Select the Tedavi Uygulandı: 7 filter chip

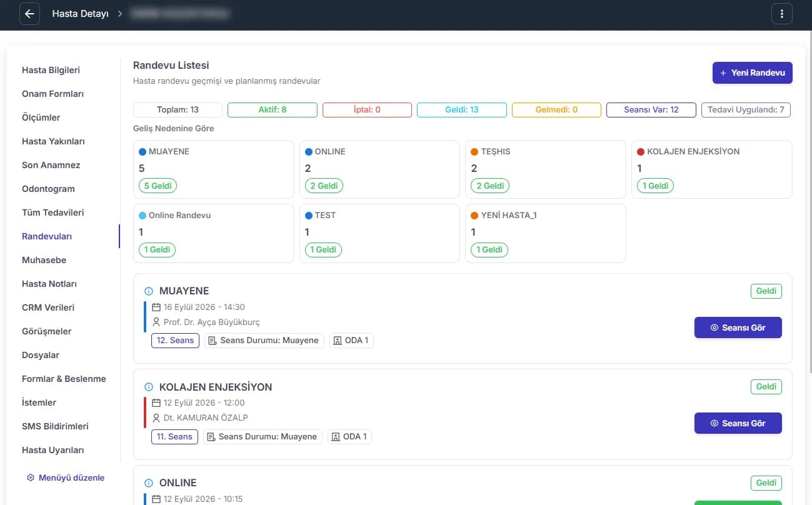(746, 110)
